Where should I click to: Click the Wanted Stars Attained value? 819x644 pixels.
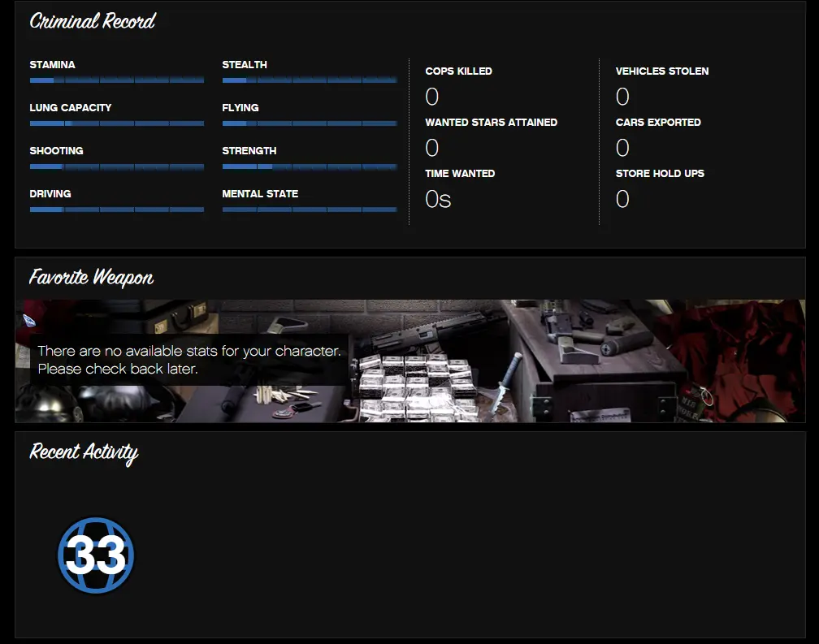coord(432,148)
